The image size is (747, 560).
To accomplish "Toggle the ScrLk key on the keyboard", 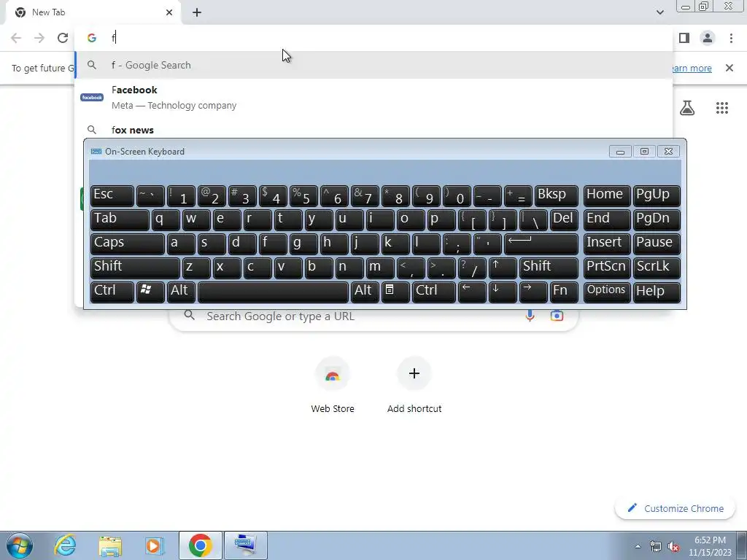I will point(657,268).
